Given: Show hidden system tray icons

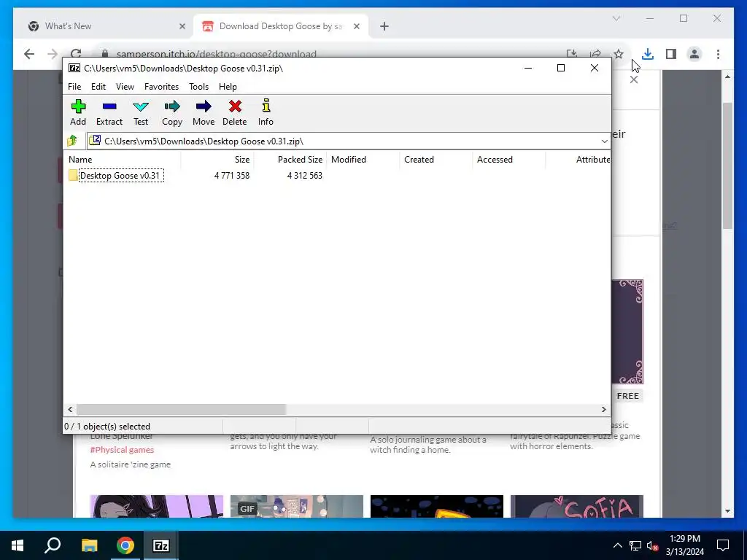Looking at the screenshot, I should click(x=617, y=545).
